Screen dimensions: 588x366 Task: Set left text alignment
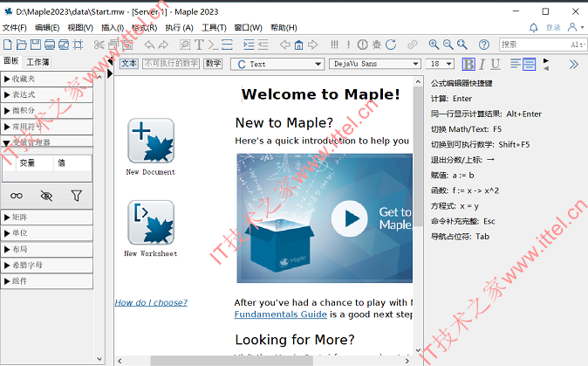point(516,64)
